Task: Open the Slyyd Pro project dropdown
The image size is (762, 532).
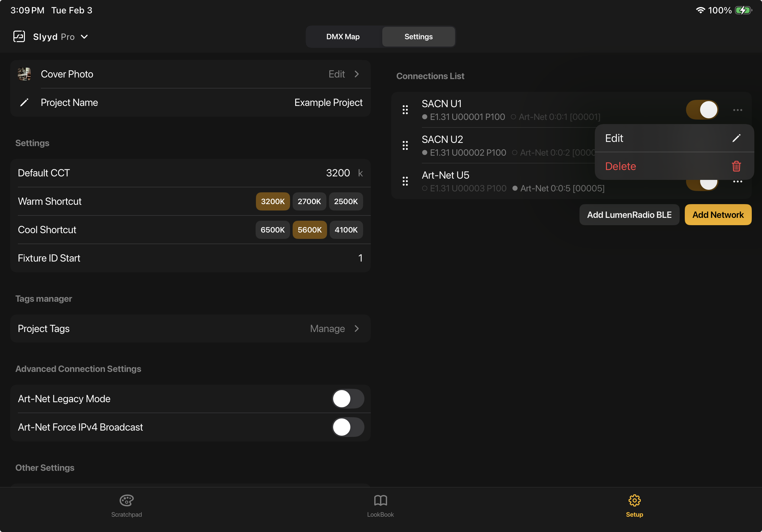Action: tap(85, 36)
